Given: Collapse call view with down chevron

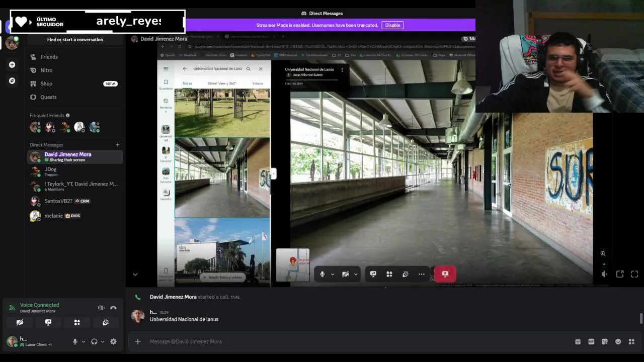Looking at the screenshot, I should point(135,274).
